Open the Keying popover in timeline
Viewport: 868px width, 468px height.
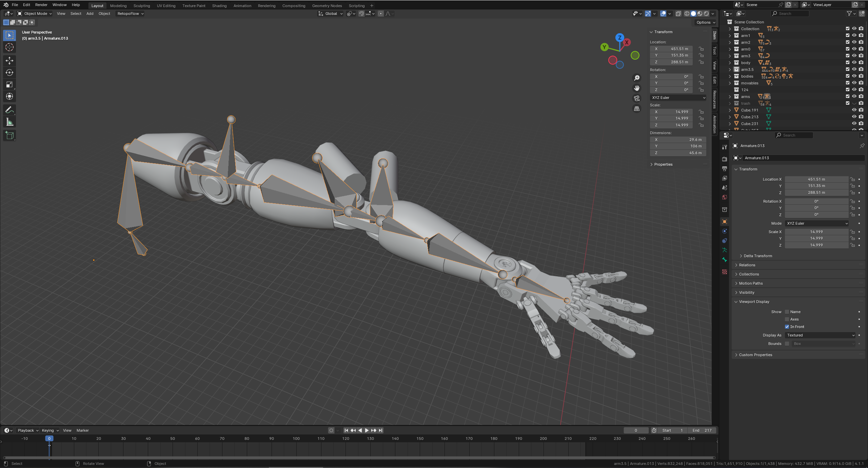point(50,430)
